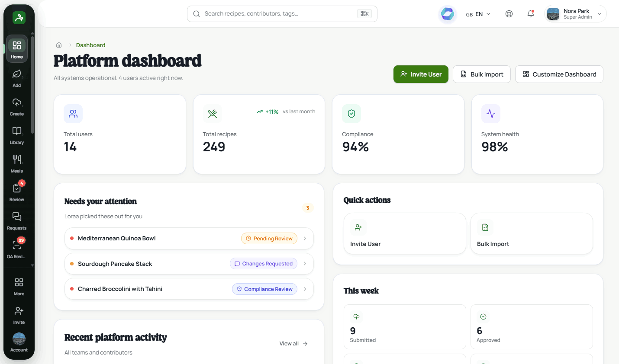Click the sidebar vertical scrollbar

tap(32, 85)
